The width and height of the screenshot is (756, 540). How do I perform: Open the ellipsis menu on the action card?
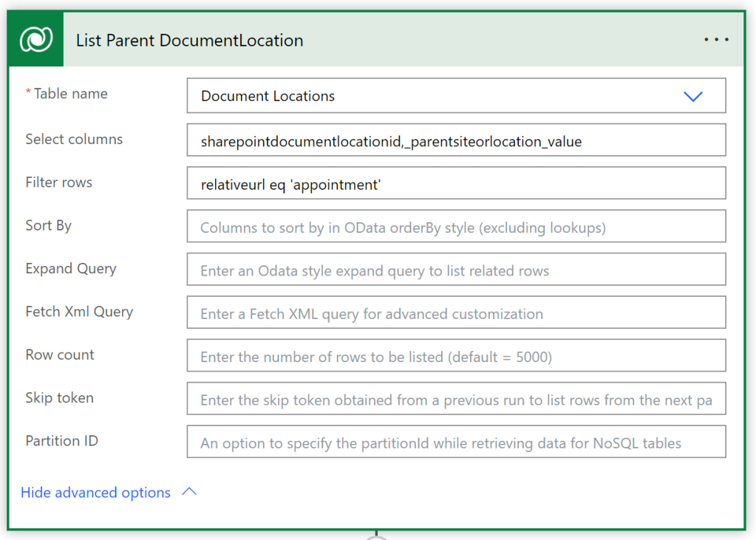(x=716, y=40)
